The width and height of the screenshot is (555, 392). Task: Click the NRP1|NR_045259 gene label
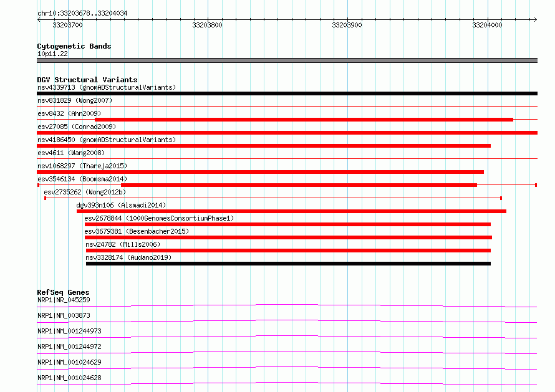(x=64, y=300)
